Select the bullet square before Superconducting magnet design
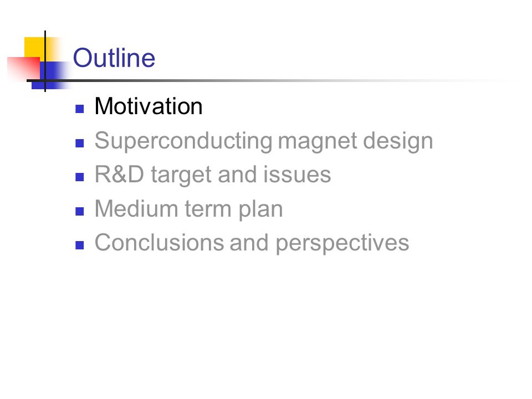 [x=79, y=143]
